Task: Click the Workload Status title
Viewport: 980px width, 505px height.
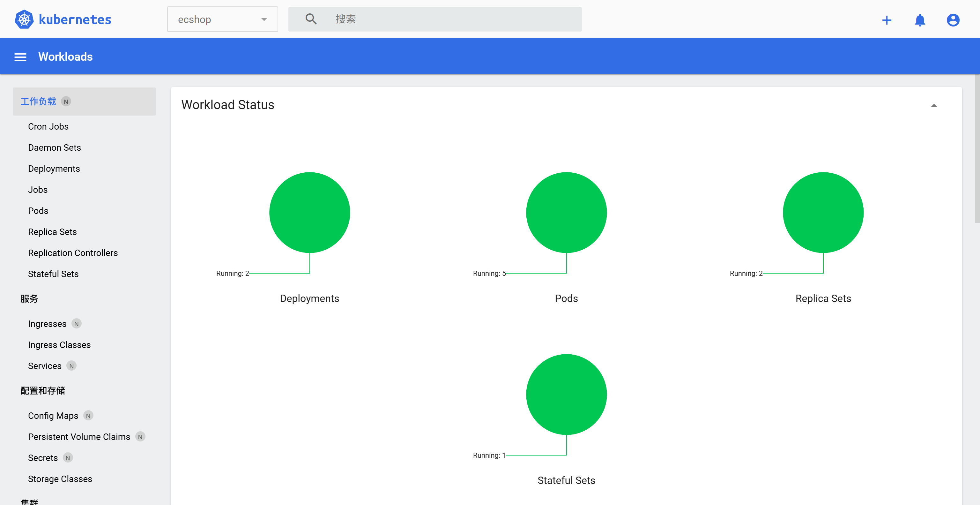Action: click(x=227, y=105)
